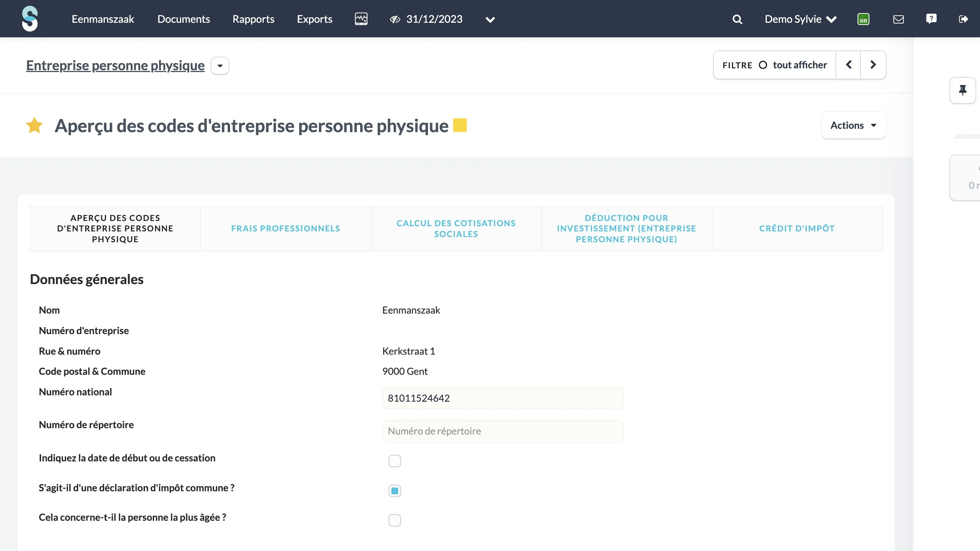Switch to Frais professionnels tab
980x551 pixels.
[286, 228]
